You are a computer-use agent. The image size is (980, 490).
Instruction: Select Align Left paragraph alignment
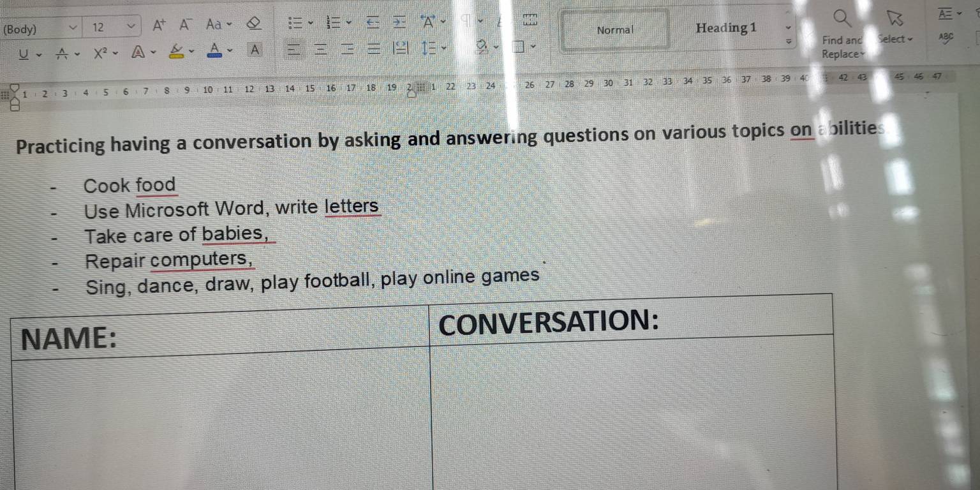pyautogui.click(x=293, y=49)
